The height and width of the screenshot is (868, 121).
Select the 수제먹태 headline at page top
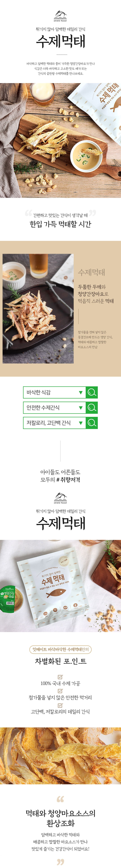(60, 41)
